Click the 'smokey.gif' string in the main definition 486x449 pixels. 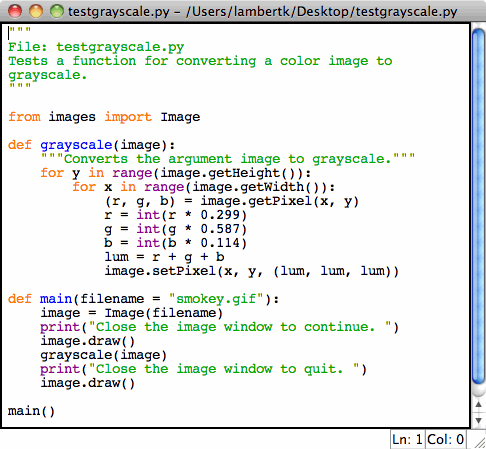[216, 299]
